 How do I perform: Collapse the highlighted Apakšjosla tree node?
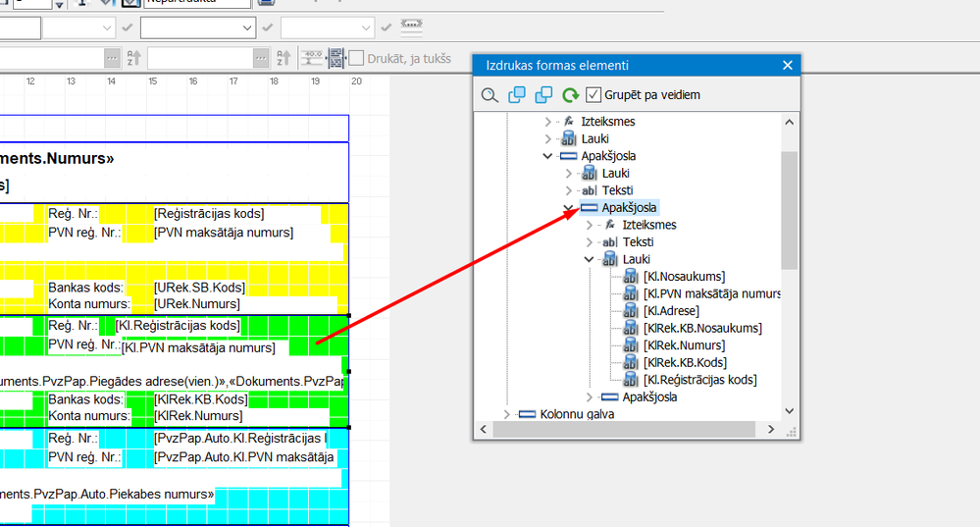pos(569,208)
